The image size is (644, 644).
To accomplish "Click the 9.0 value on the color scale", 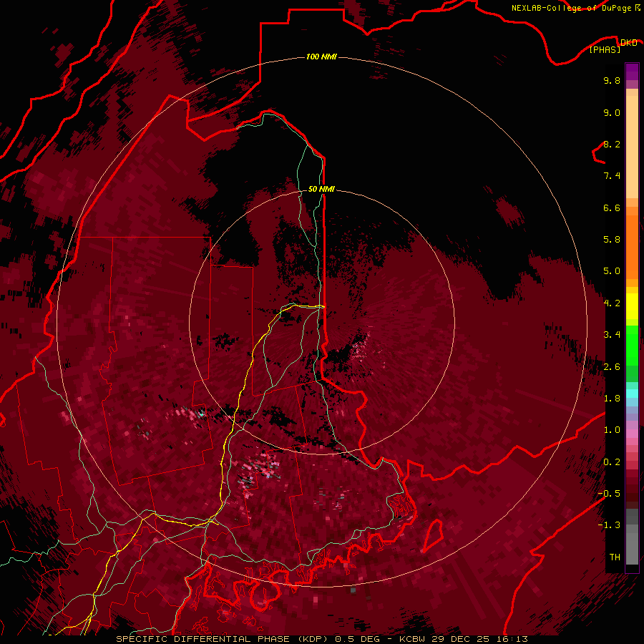I will click(x=612, y=112).
